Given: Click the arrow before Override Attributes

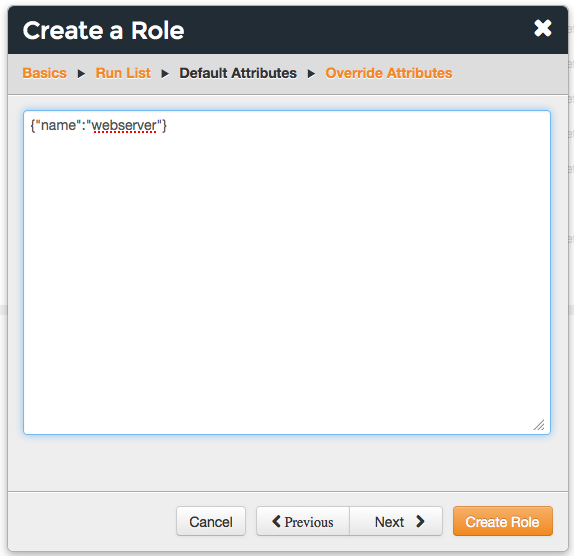Looking at the screenshot, I should 311,74.
